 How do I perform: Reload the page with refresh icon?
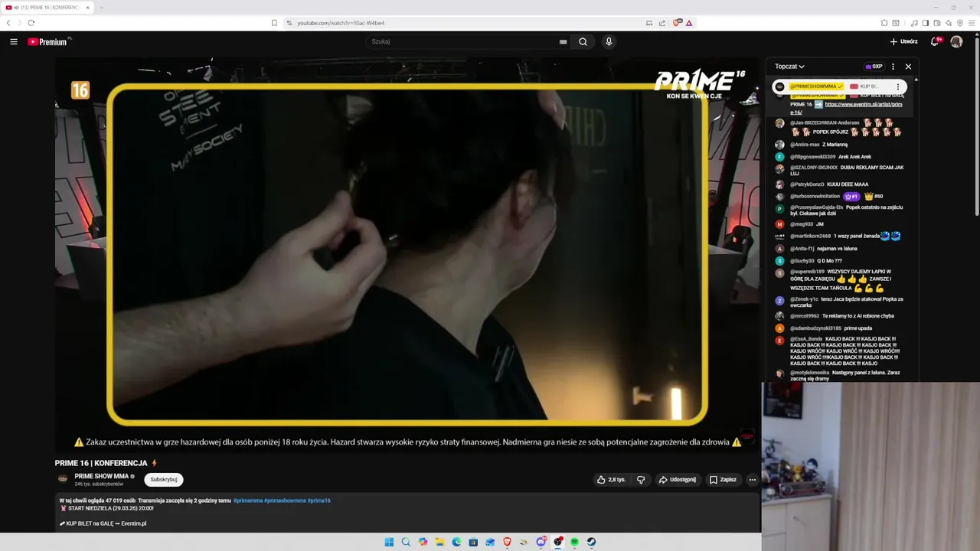(31, 23)
